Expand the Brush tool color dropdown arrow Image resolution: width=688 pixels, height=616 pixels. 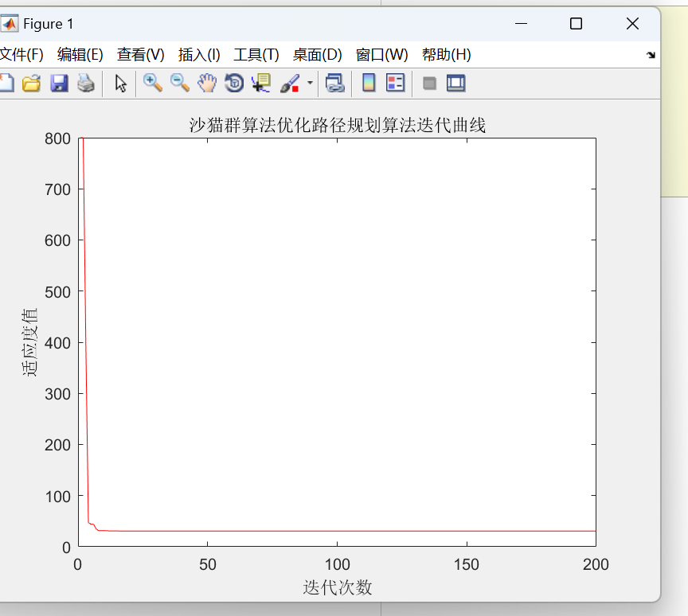pyautogui.click(x=310, y=83)
